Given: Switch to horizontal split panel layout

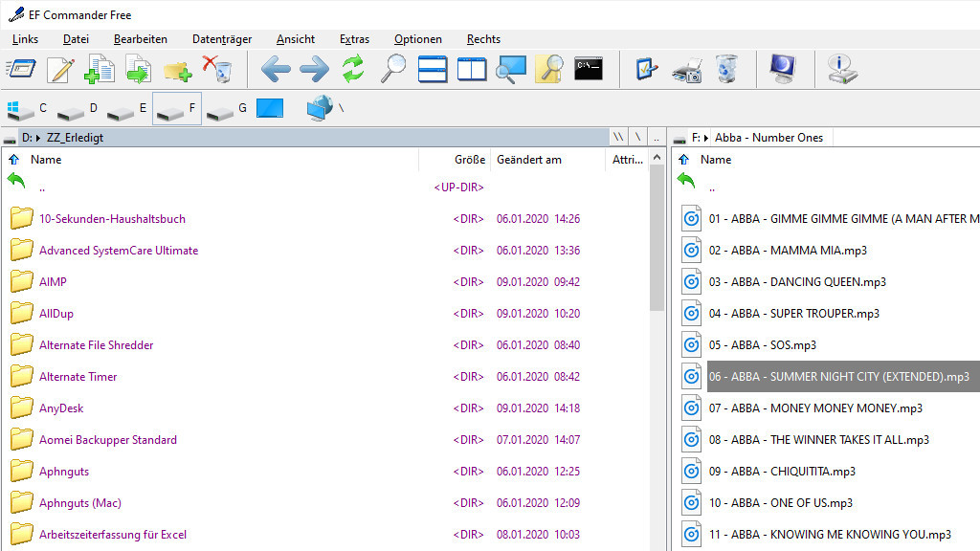Looking at the screenshot, I should 433,69.
